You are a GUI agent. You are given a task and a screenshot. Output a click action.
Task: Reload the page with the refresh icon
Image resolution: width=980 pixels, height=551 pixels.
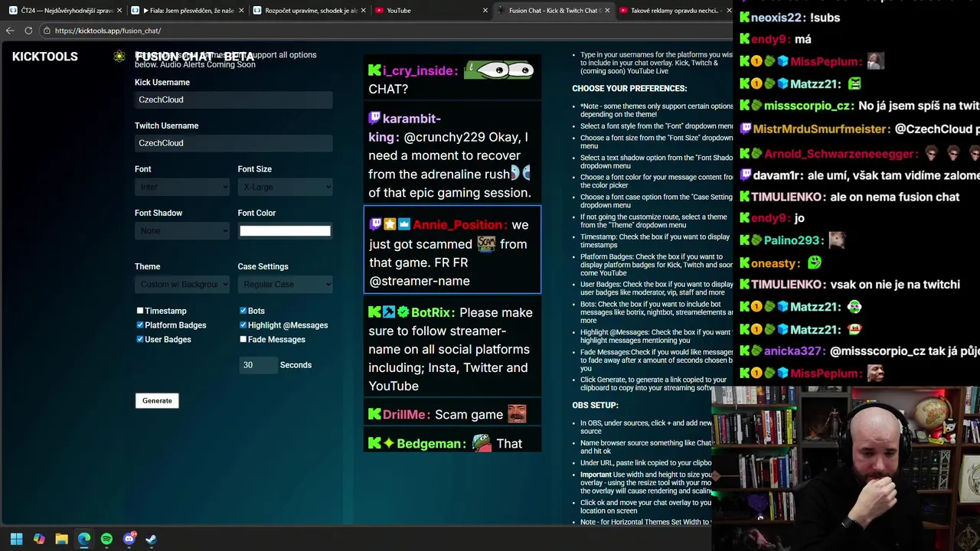28,31
